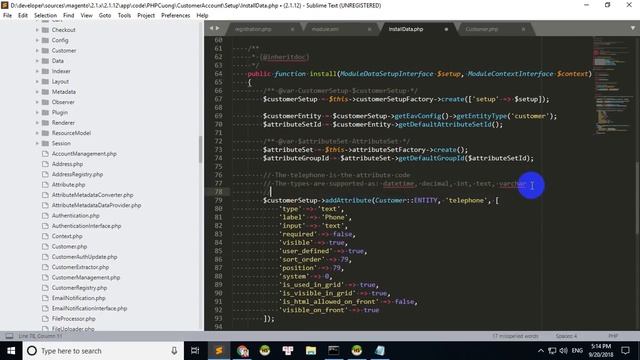
Task: Open File Explorer from taskbar
Action: [x=311, y=351]
